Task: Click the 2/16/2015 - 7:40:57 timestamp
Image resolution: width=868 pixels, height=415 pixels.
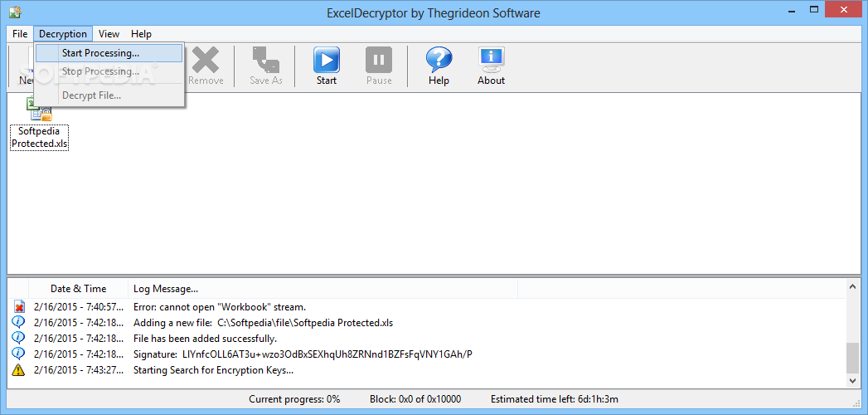Action: tap(79, 307)
